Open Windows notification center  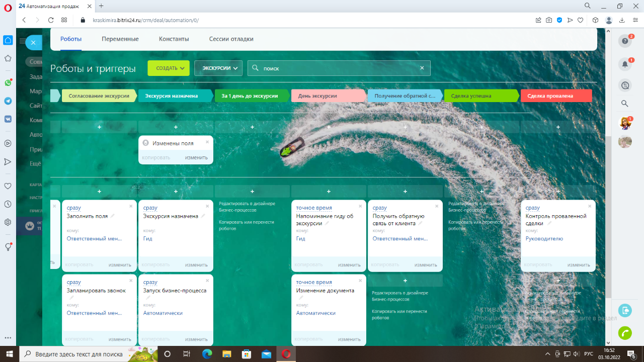tap(631, 354)
